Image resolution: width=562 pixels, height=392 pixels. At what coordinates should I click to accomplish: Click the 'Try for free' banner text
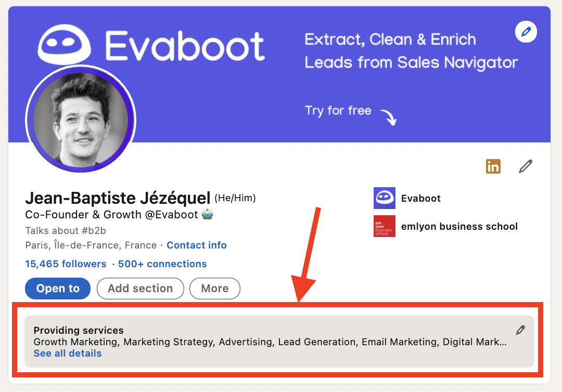338,111
